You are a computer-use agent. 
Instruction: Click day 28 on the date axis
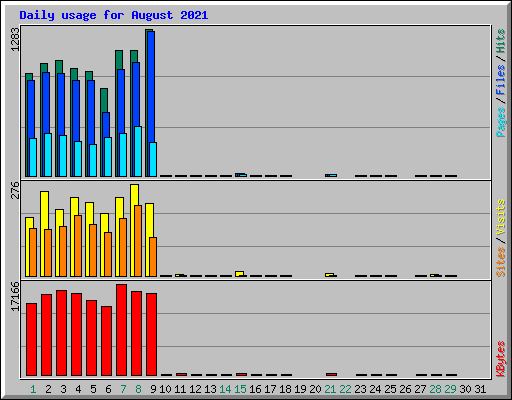tap(435, 389)
